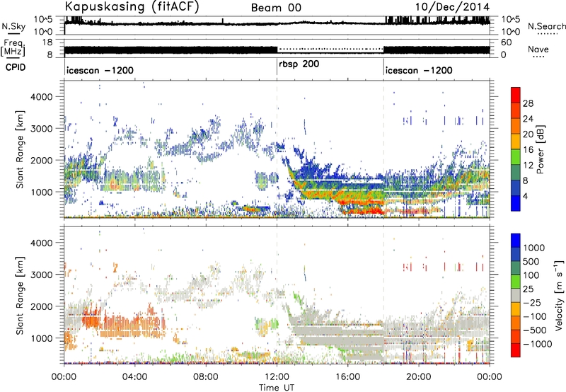Click the dashed 18:00 marker line in the velocity panel
566x392 pixels.
point(383,295)
